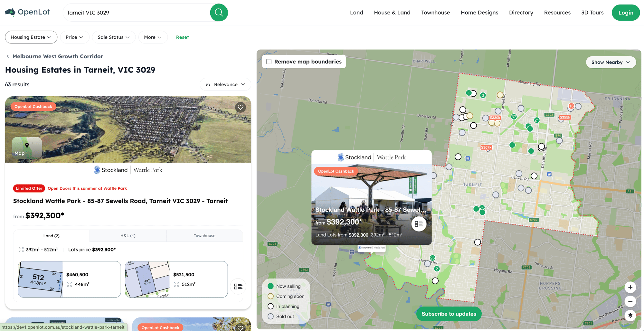Click the lot expand icon next to 512m²

coord(176,284)
